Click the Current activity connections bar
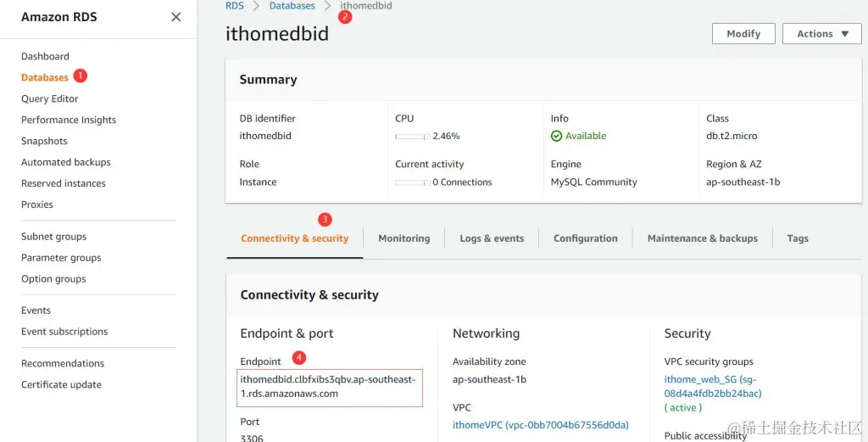The width and height of the screenshot is (868, 442). click(x=412, y=182)
